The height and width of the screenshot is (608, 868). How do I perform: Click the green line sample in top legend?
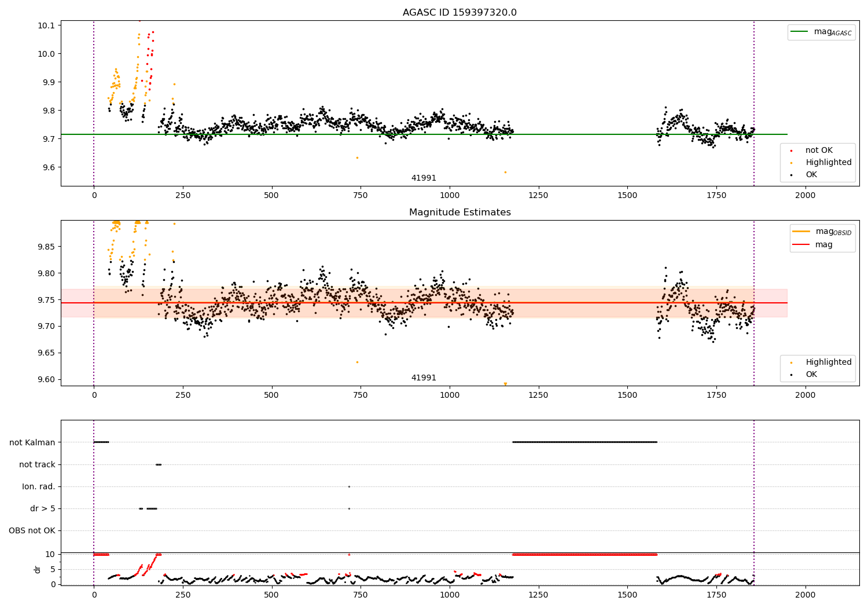tap(799, 32)
